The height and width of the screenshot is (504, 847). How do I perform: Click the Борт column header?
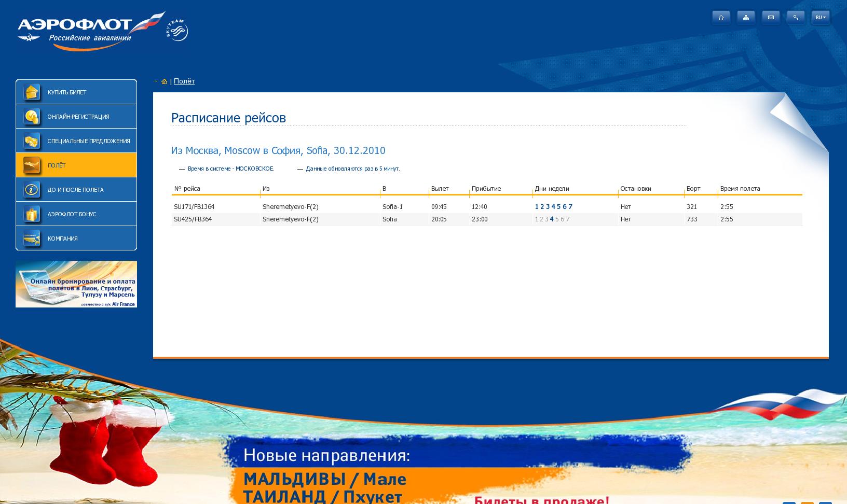[x=693, y=188]
